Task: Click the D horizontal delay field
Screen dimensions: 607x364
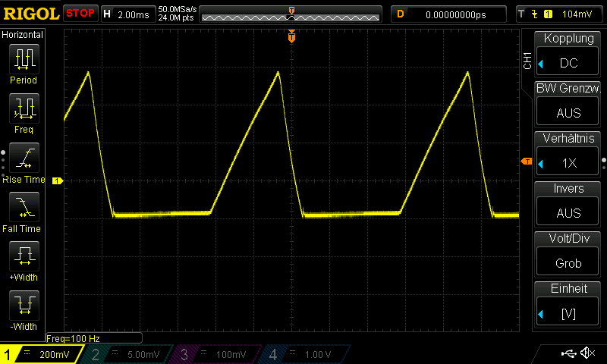Action: pyautogui.click(x=448, y=14)
